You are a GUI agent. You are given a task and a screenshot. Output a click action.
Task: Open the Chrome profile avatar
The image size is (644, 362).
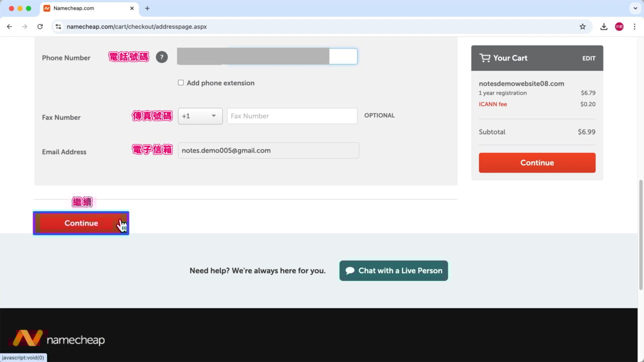click(x=619, y=27)
